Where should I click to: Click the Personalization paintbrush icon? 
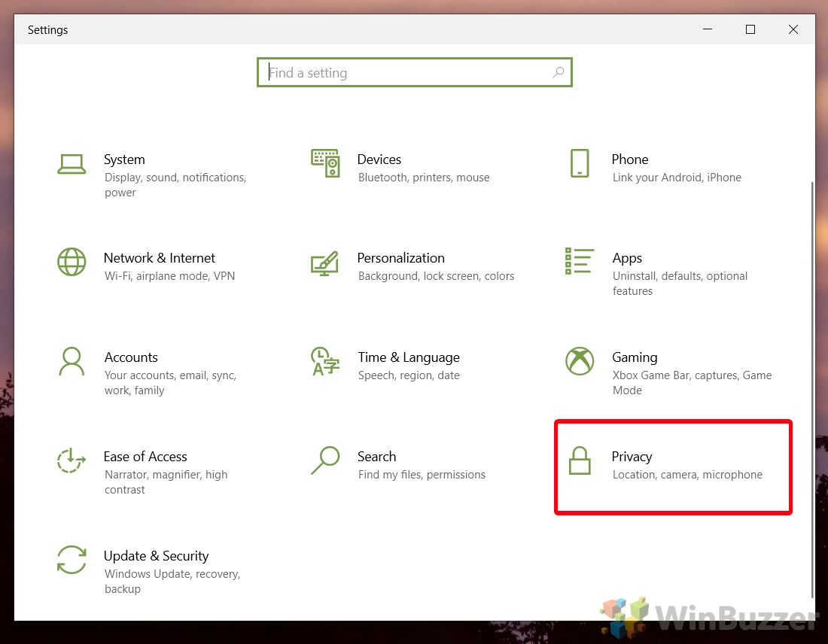324,263
